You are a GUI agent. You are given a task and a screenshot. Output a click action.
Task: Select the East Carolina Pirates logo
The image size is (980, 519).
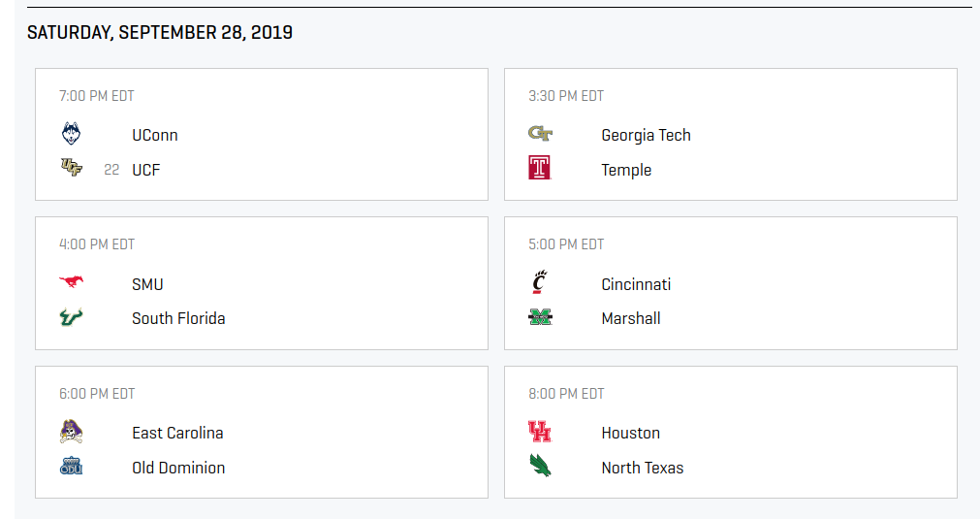tap(72, 432)
